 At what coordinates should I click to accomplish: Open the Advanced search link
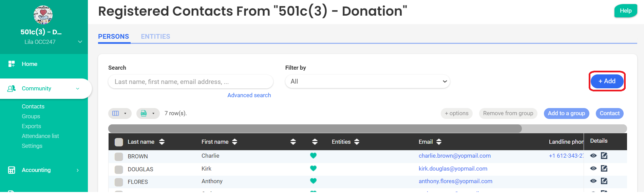pyautogui.click(x=249, y=95)
